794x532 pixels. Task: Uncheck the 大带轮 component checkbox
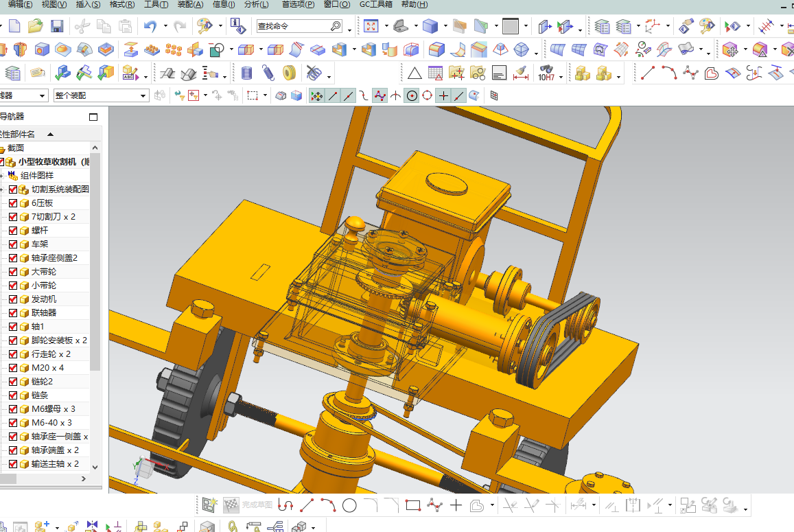click(13, 272)
